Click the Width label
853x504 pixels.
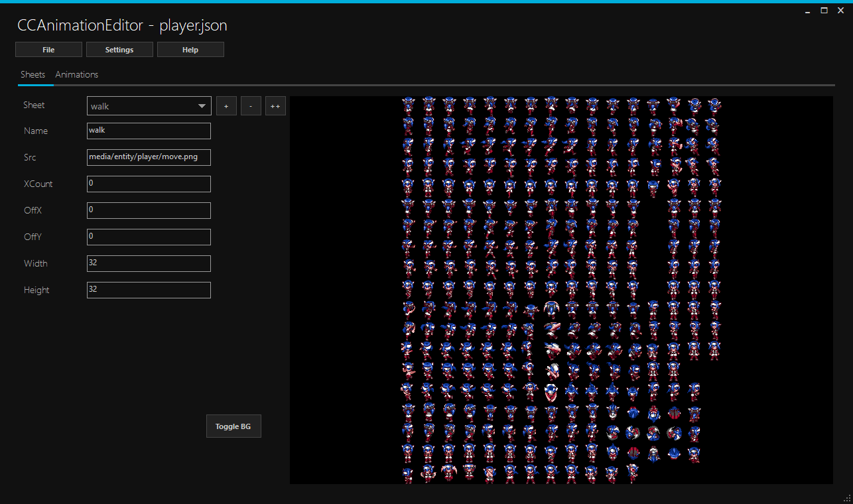click(35, 263)
